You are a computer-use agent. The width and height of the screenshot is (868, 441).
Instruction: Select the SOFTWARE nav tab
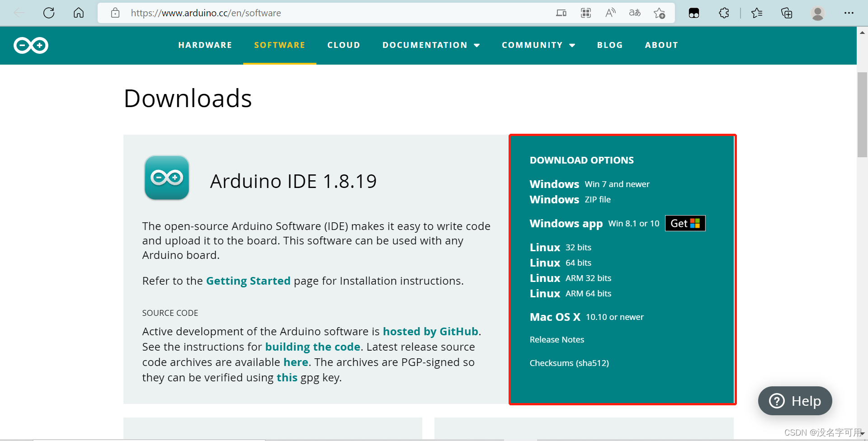click(x=280, y=45)
